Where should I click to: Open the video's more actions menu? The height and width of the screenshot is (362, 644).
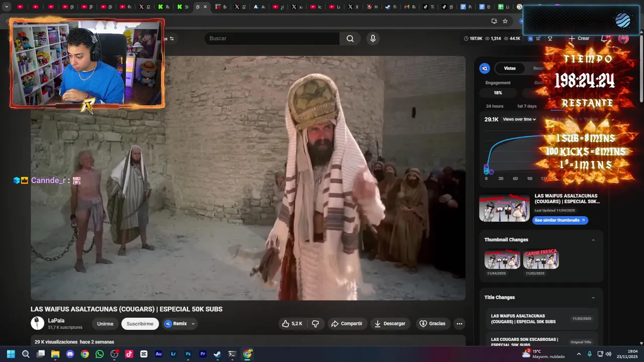pos(459,324)
